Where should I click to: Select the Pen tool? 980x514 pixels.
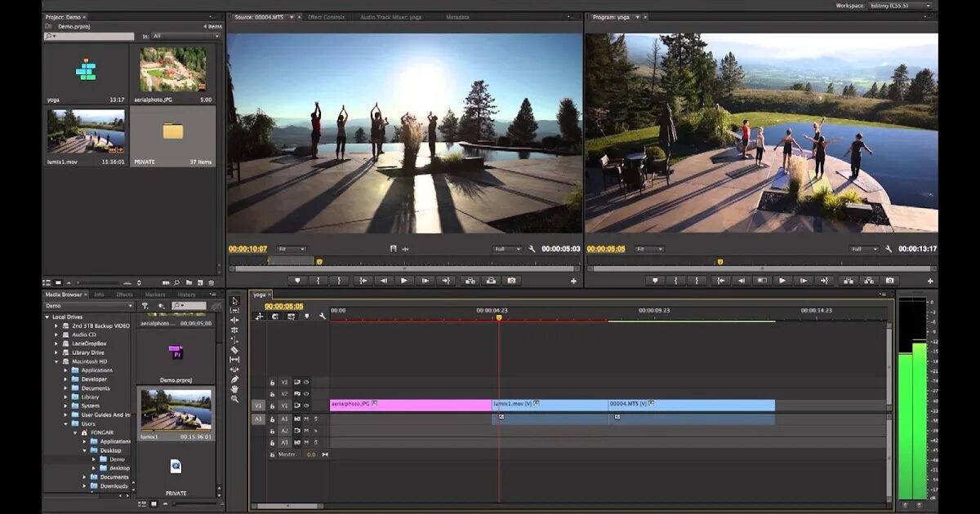click(235, 379)
